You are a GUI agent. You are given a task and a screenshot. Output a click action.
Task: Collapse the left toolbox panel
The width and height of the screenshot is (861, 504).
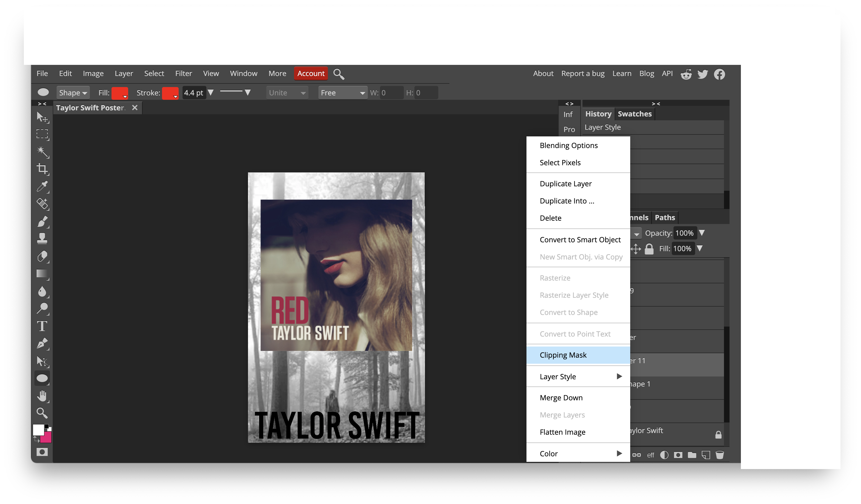(x=42, y=104)
